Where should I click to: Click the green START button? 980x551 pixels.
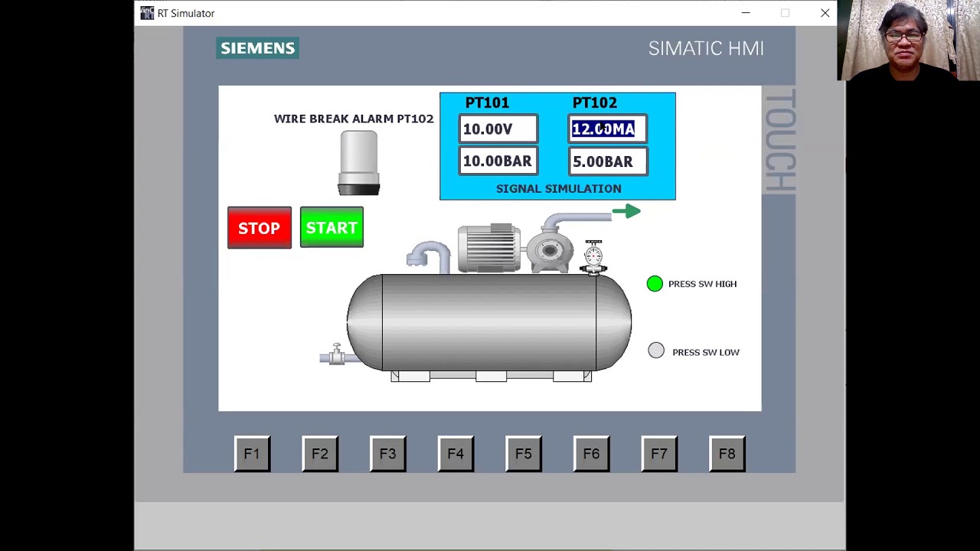tap(332, 227)
